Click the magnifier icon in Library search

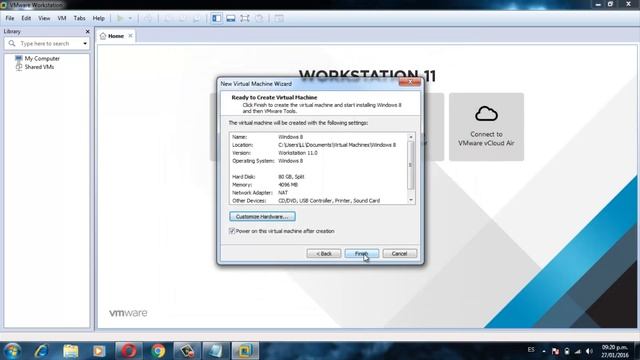[x=12, y=43]
